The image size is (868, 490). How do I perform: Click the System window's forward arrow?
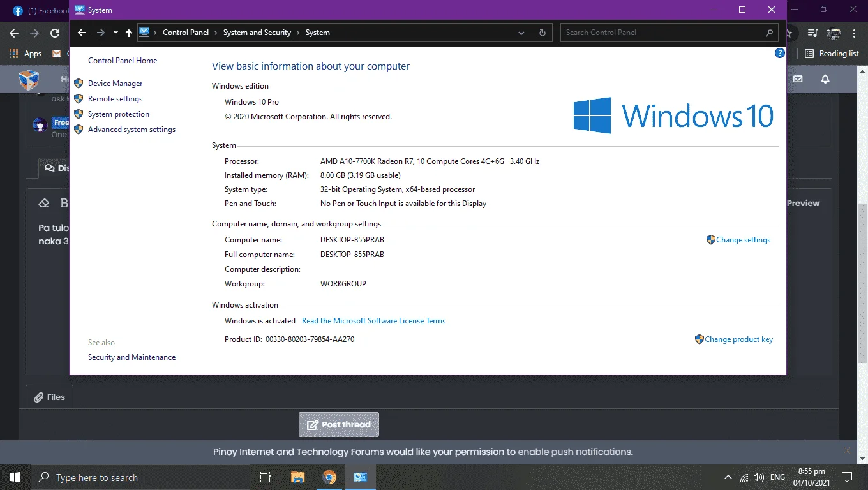click(x=100, y=33)
